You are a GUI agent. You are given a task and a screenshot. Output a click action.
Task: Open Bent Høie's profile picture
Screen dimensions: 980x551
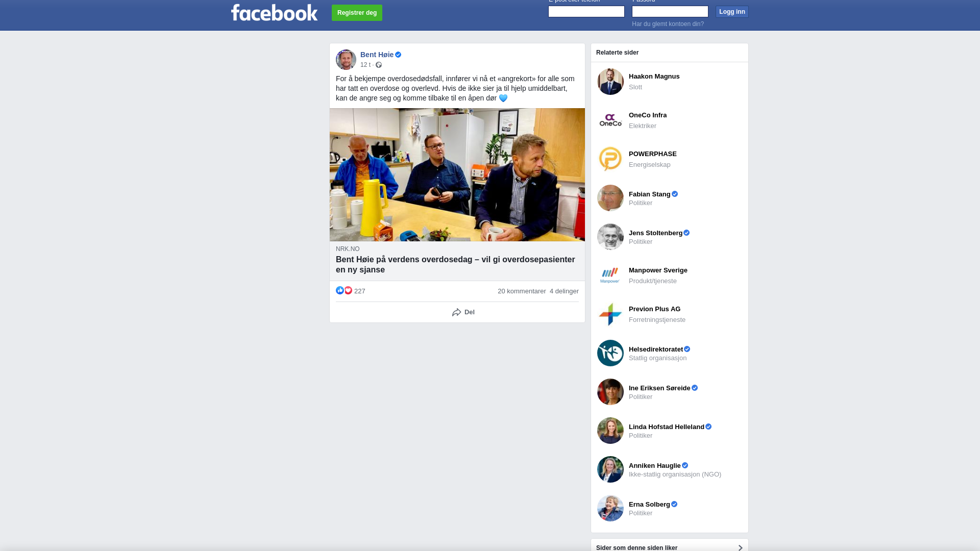346,60
